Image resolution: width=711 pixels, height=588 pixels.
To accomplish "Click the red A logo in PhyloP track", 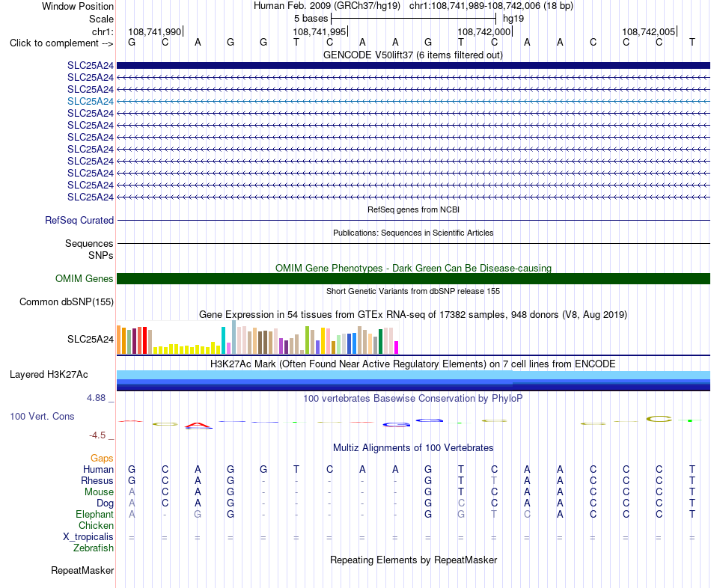I will pyautogui.click(x=198, y=425).
